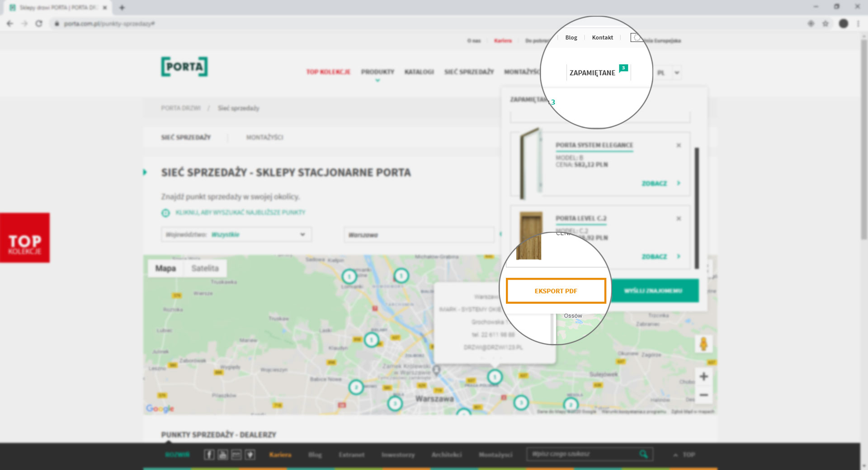
Task: Open the Województwo dropdown
Action: point(236,235)
